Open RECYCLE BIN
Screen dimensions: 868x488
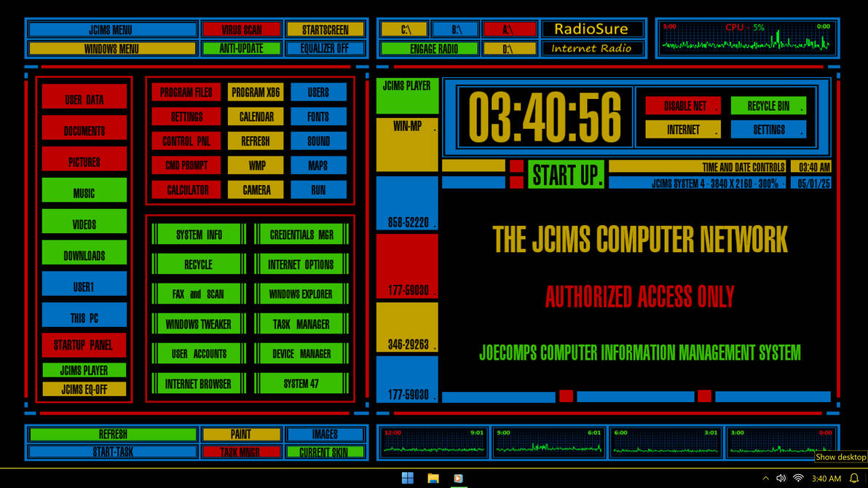[x=768, y=105]
